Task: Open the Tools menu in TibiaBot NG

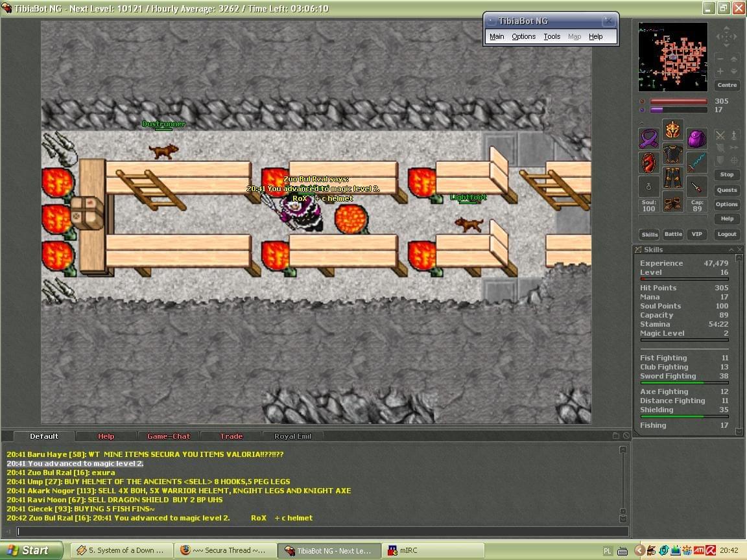Action: tap(552, 37)
